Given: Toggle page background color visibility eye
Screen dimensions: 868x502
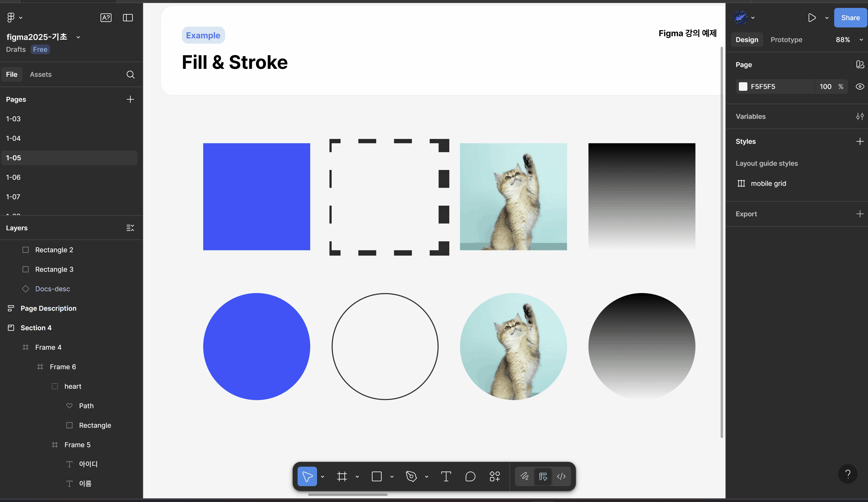Looking at the screenshot, I should tap(860, 87).
